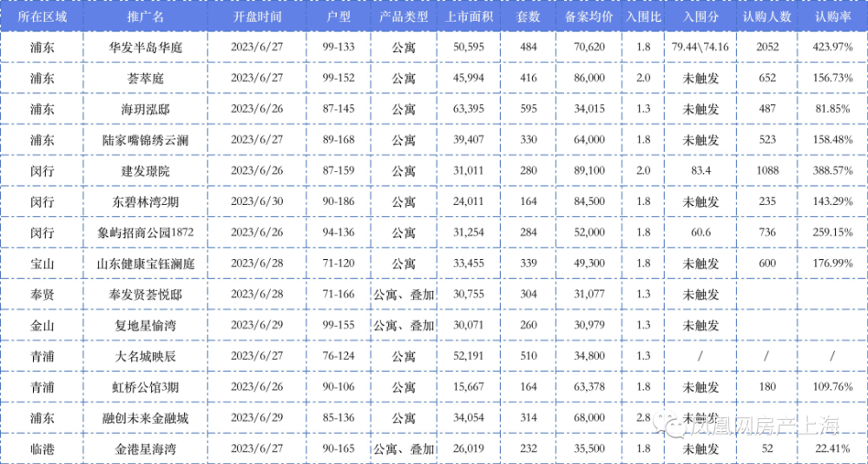
Task: Click the 35,500 average price cell
Action: click(x=589, y=448)
